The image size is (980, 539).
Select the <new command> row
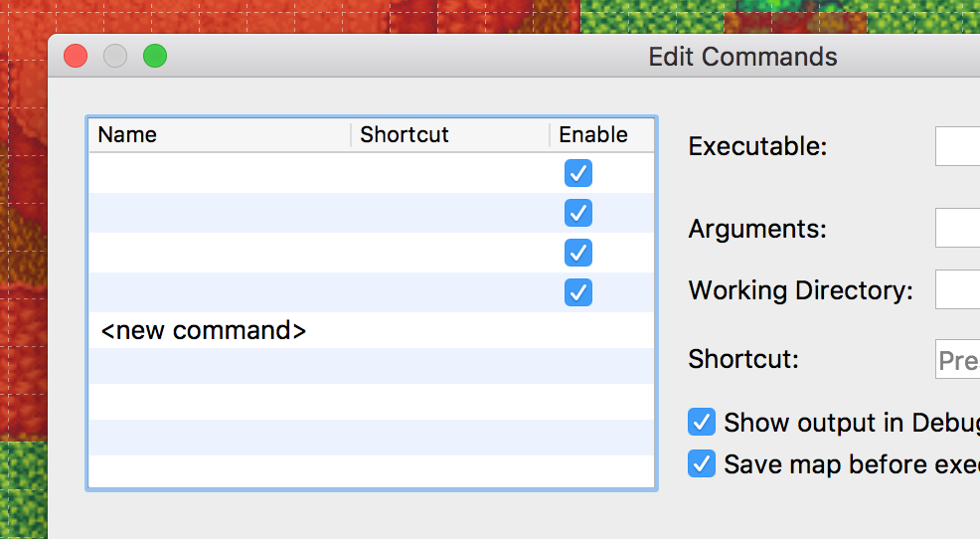[x=372, y=330]
